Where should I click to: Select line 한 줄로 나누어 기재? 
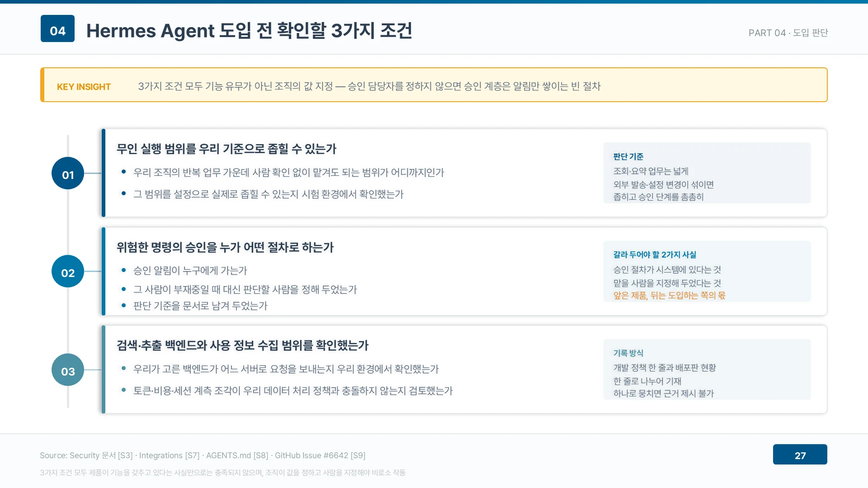pyautogui.click(x=647, y=381)
